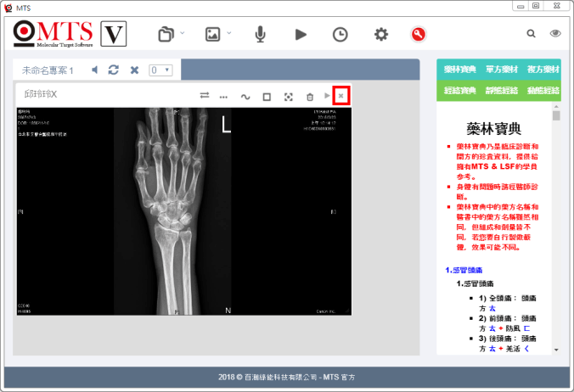Click the footer 2018 © 百瀚綠能科技有限公司 text
Viewport: 574px width, 392px height.
(286, 377)
